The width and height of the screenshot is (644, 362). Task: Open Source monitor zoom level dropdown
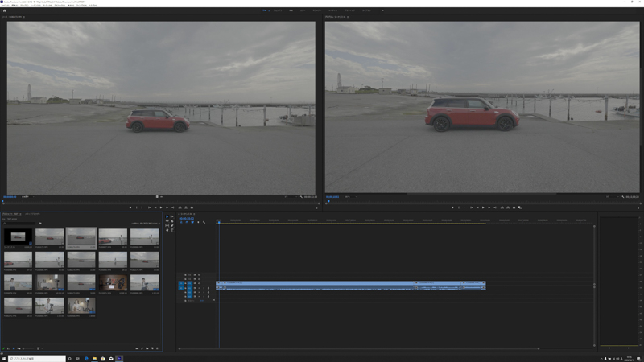(x=28, y=197)
